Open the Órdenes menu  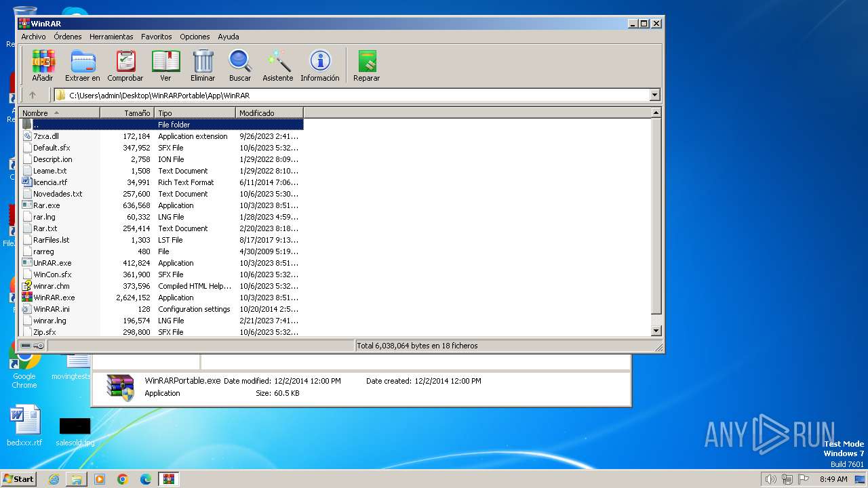68,37
